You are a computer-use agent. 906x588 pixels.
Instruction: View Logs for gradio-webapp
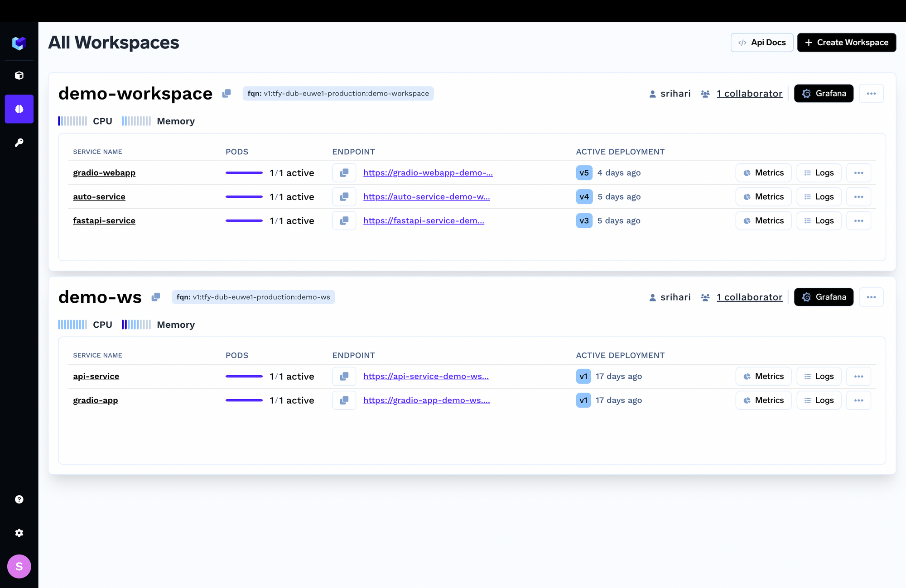(x=819, y=173)
